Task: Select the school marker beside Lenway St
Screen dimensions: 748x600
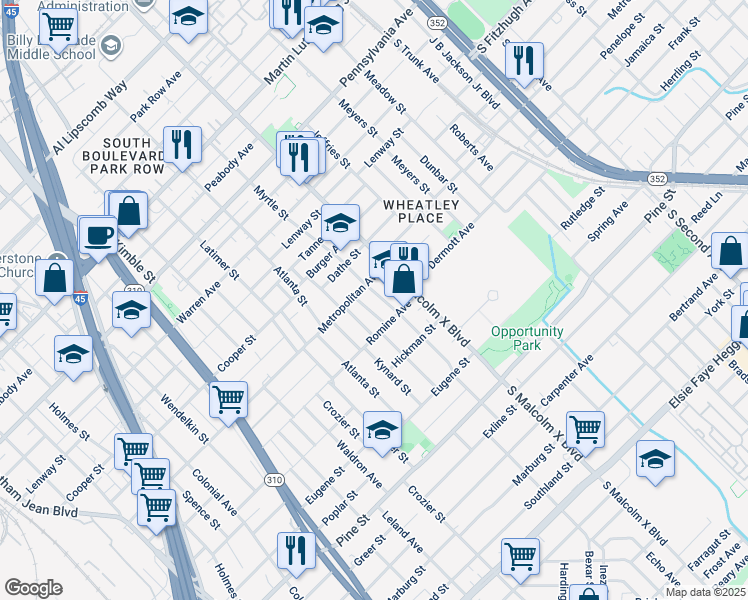Action: coord(340,224)
